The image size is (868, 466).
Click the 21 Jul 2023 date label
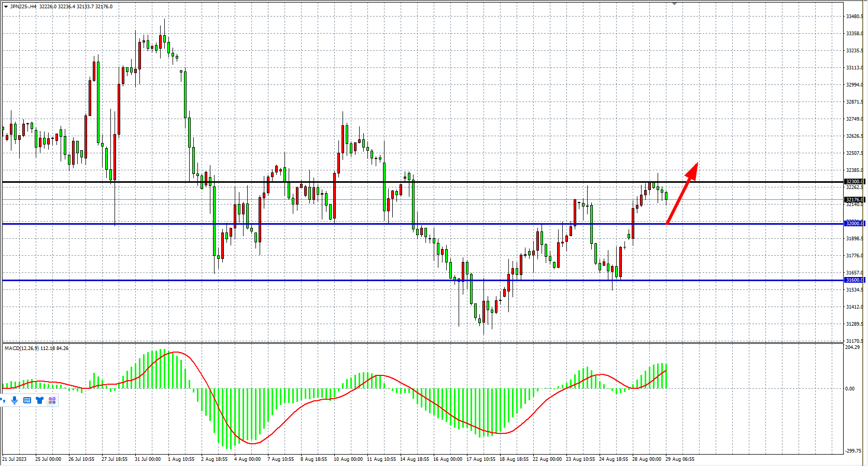click(15, 459)
